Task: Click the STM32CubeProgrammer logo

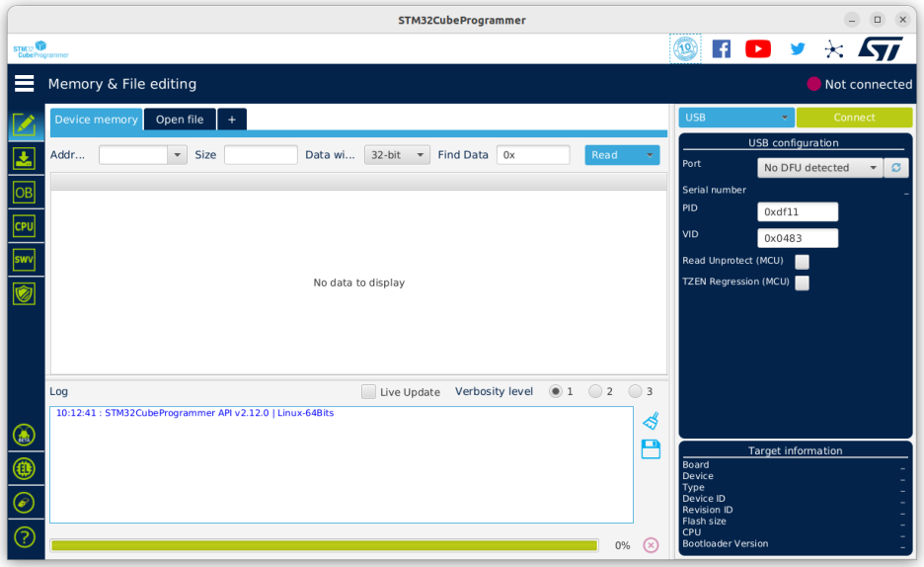Action: (x=40, y=49)
